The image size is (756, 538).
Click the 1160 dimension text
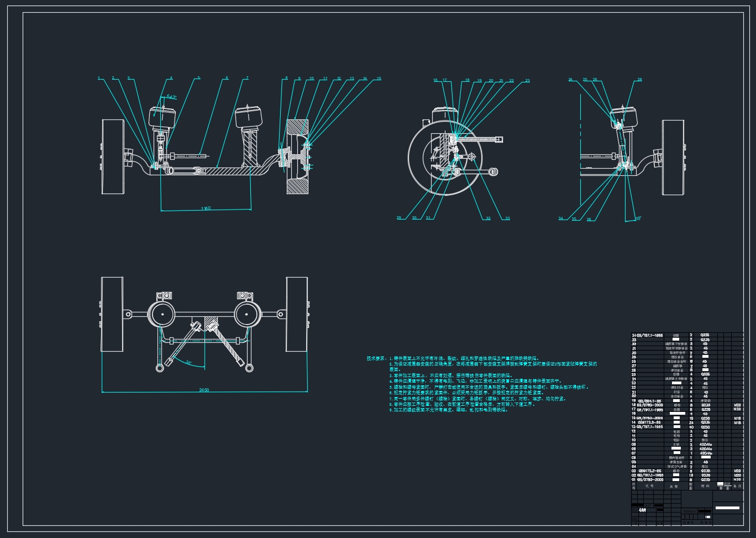pyautogui.click(x=206, y=208)
